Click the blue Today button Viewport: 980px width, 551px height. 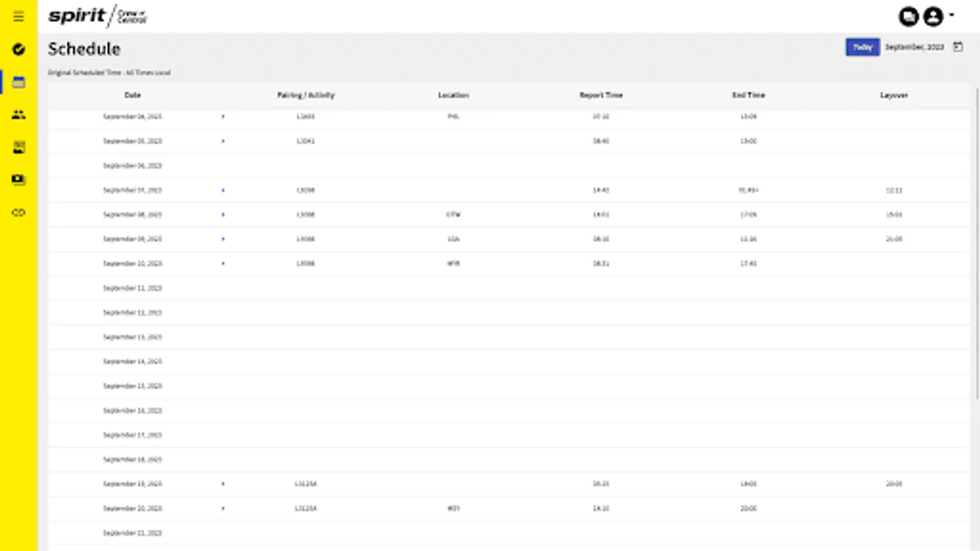862,47
